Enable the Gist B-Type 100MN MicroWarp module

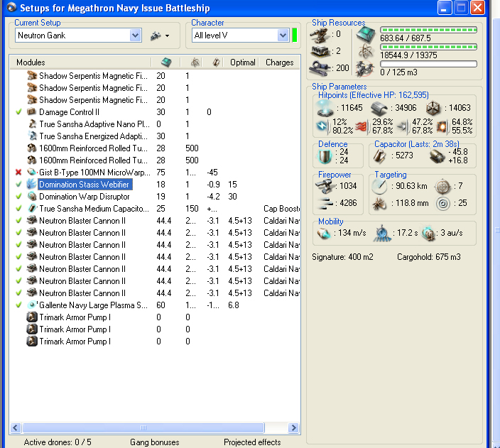click(18, 173)
